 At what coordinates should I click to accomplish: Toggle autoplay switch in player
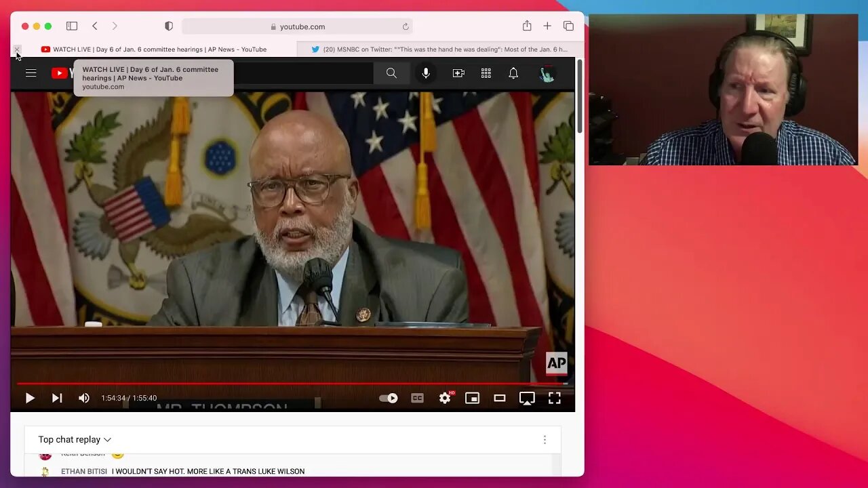(x=389, y=399)
